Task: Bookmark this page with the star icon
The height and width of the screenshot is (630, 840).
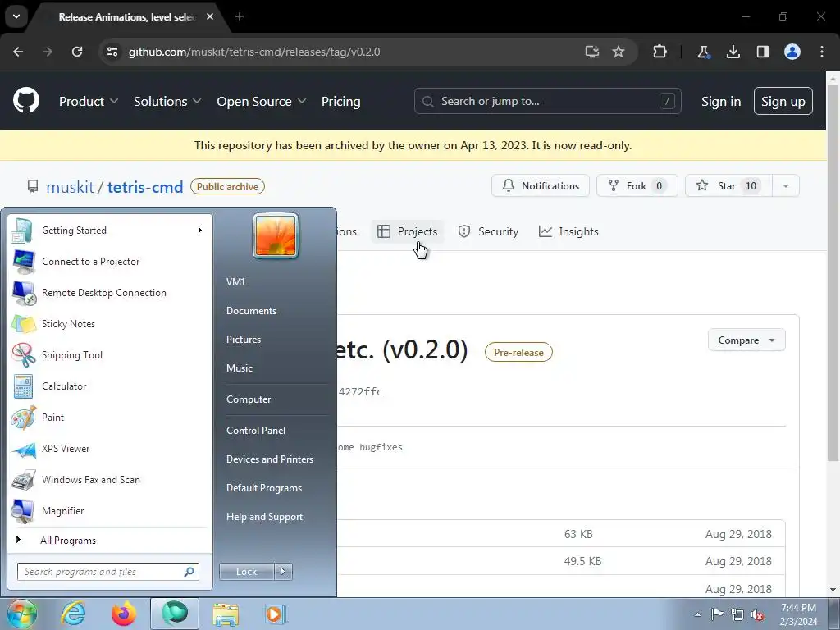Action: pyautogui.click(x=619, y=52)
